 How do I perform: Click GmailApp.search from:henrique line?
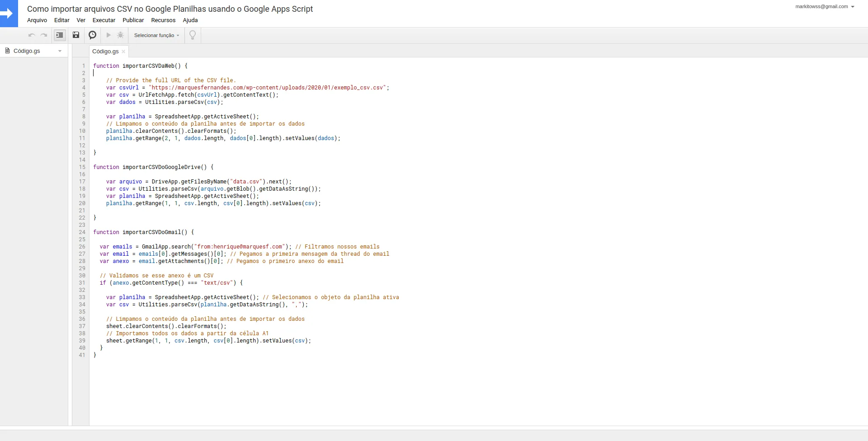coord(240,247)
